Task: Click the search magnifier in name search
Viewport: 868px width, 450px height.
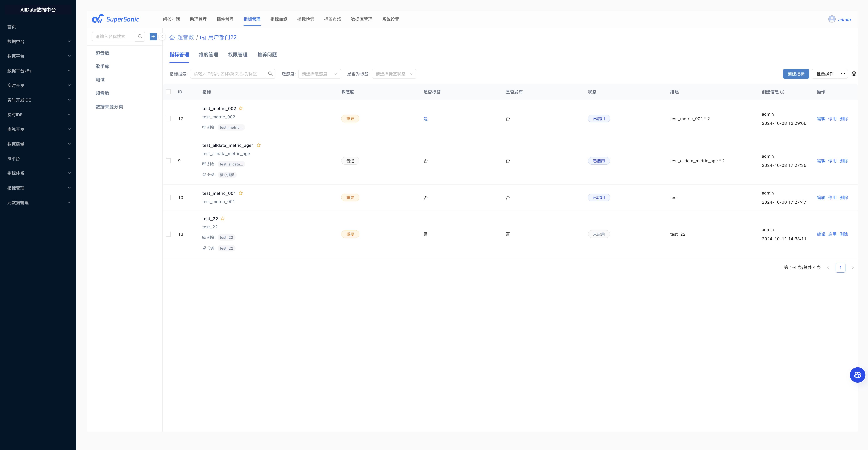Action: click(140, 36)
